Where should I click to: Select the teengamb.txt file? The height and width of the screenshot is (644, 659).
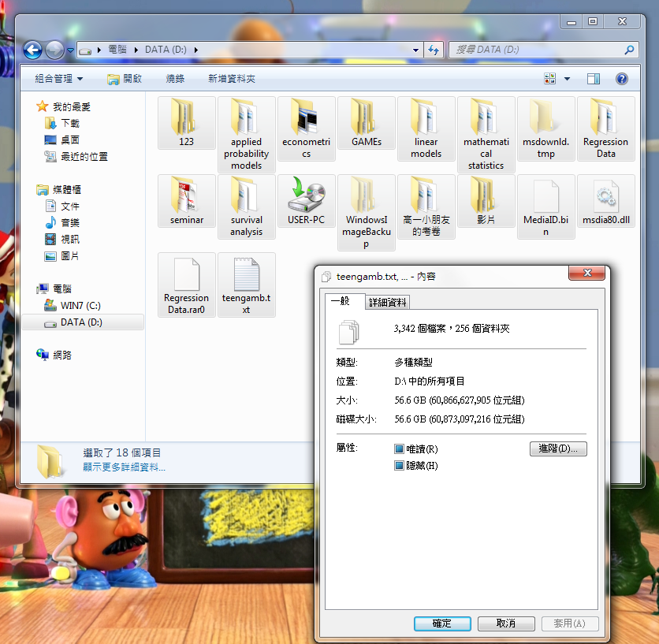coord(246,285)
